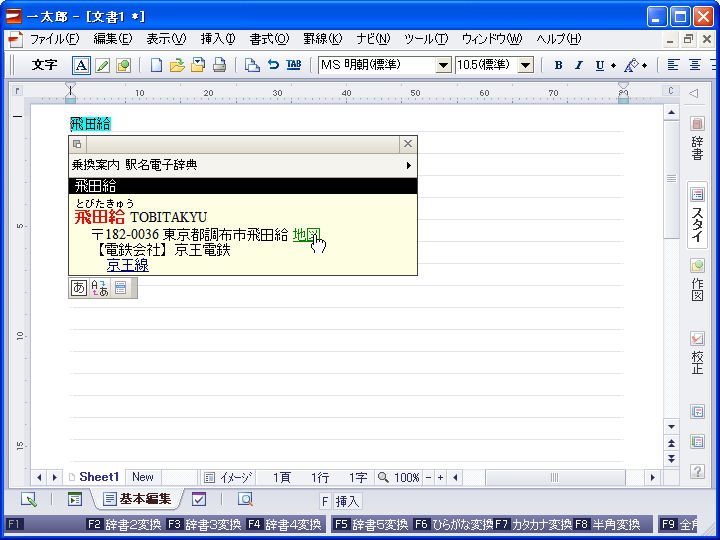The image size is (720, 540).
Task: Click the vertical scrollbar up arrow
Action: (671, 112)
